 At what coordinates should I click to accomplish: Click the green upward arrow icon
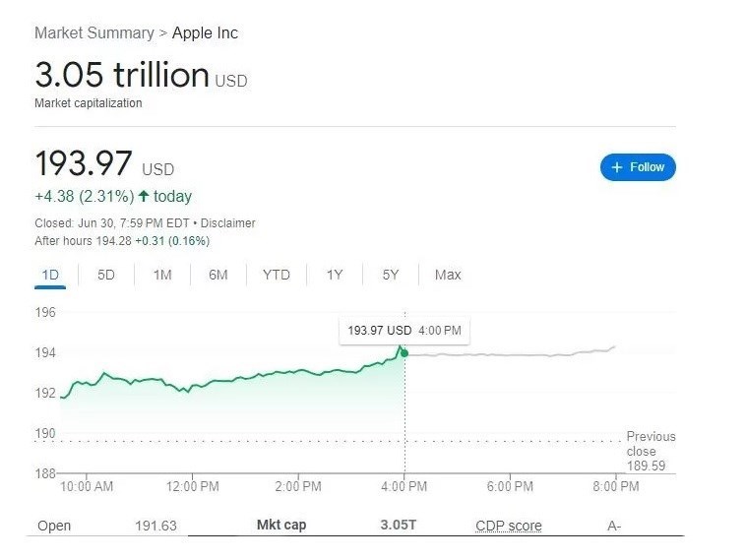click(x=144, y=196)
